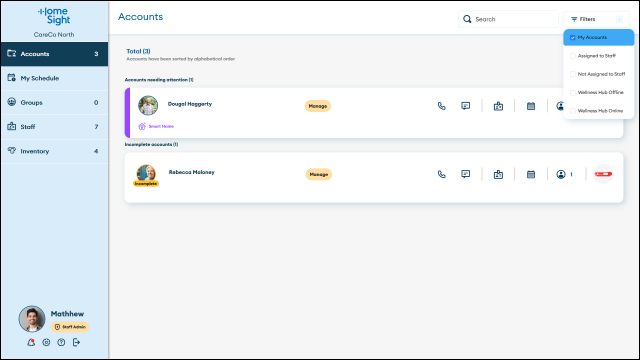Click the red device icon for Rebecca Maloney
The height and width of the screenshot is (360, 640).
pyautogui.click(x=603, y=174)
